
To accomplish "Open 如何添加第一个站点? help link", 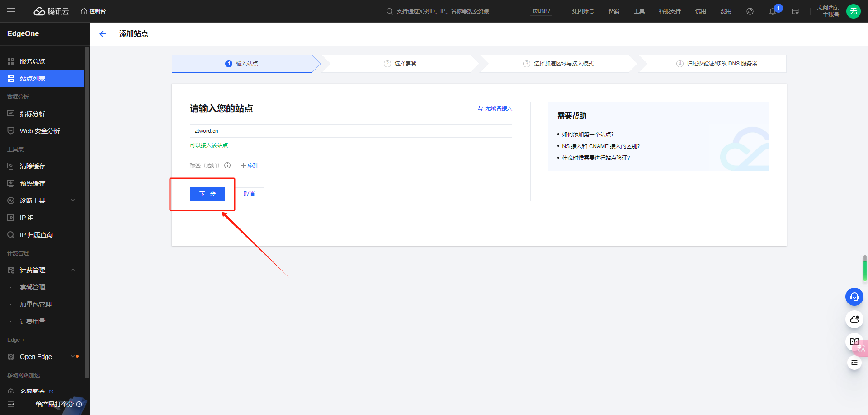I will point(588,135).
